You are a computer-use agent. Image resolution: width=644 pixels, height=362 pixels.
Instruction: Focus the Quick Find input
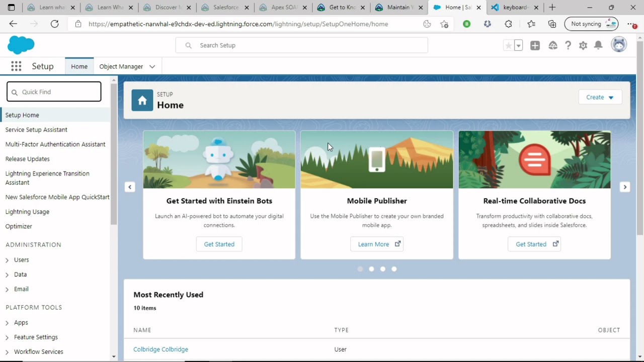54,92
